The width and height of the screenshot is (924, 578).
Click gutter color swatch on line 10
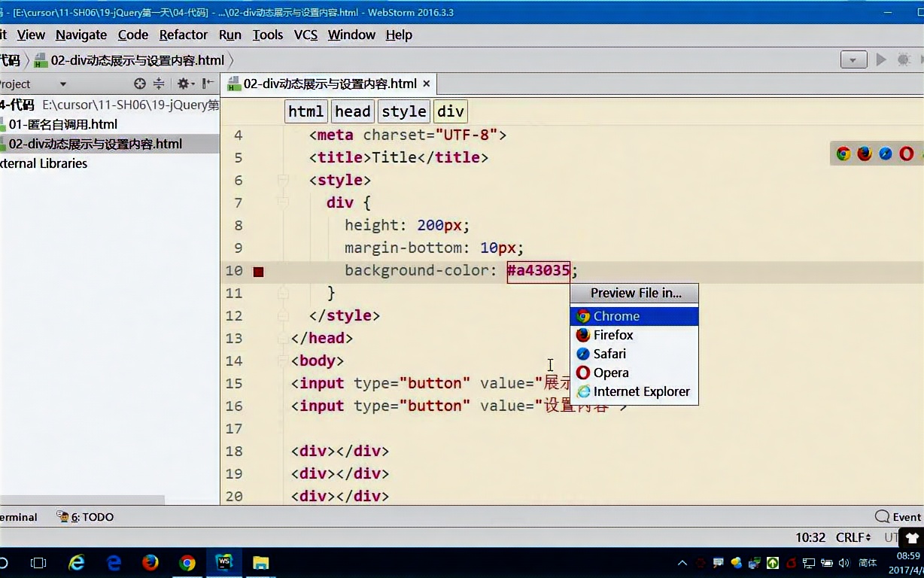pos(258,271)
